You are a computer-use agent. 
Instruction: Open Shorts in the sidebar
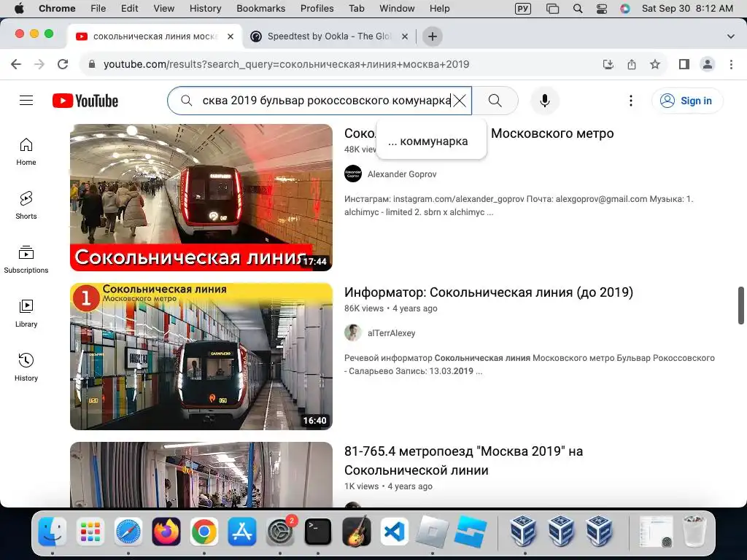[26, 205]
